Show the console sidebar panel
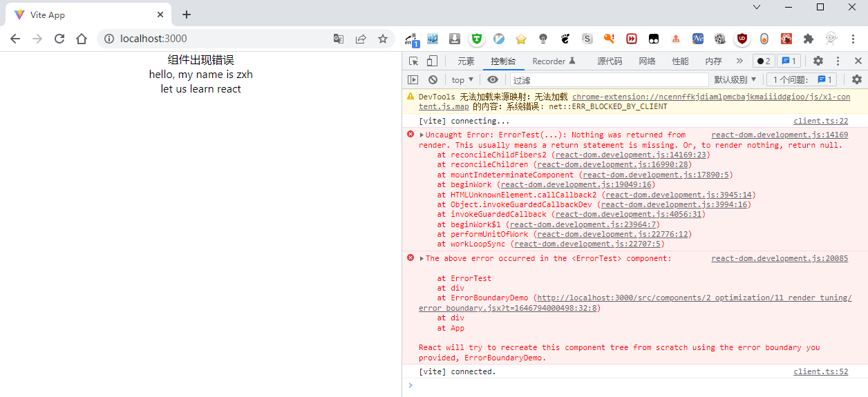This screenshot has width=868, height=397. pyautogui.click(x=413, y=80)
